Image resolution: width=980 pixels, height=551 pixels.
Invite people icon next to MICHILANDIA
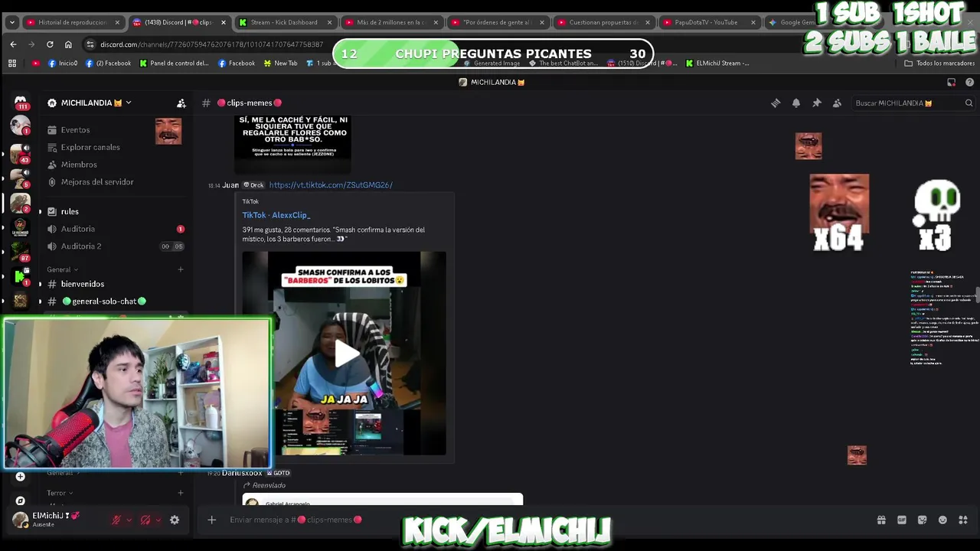point(181,103)
